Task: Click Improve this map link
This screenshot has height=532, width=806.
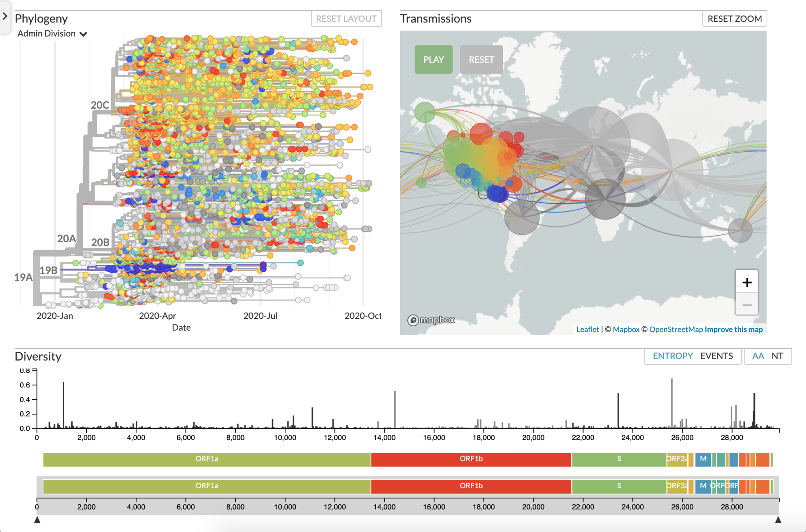Action: point(733,329)
